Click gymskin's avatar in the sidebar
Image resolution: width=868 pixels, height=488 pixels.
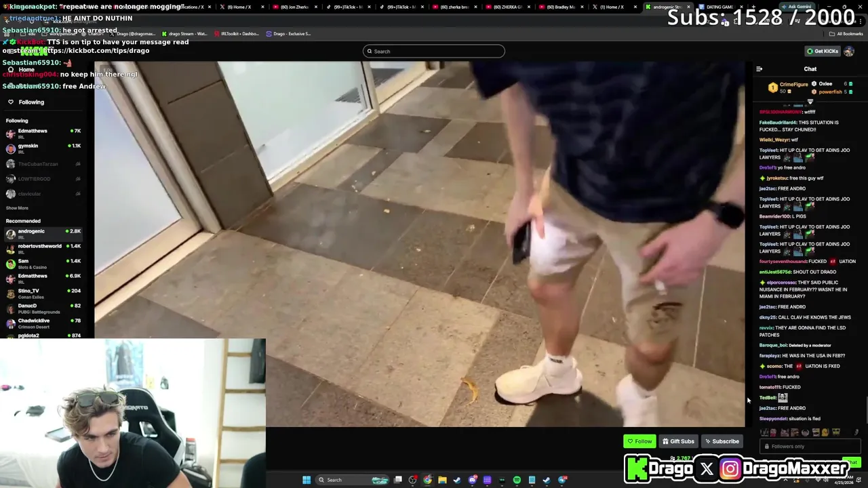tap(10, 148)
